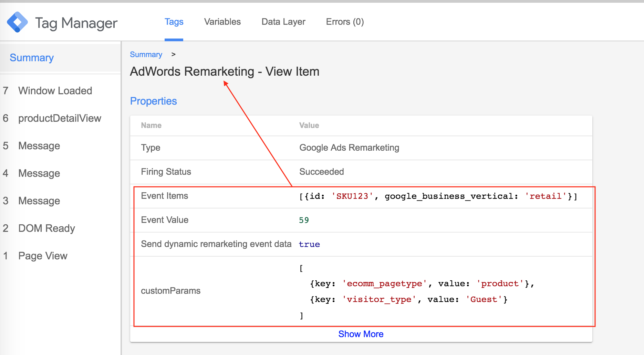Click the true value
Image resolution: width=644 pixels, height=355 pixels.
click(x=309, y=244)
